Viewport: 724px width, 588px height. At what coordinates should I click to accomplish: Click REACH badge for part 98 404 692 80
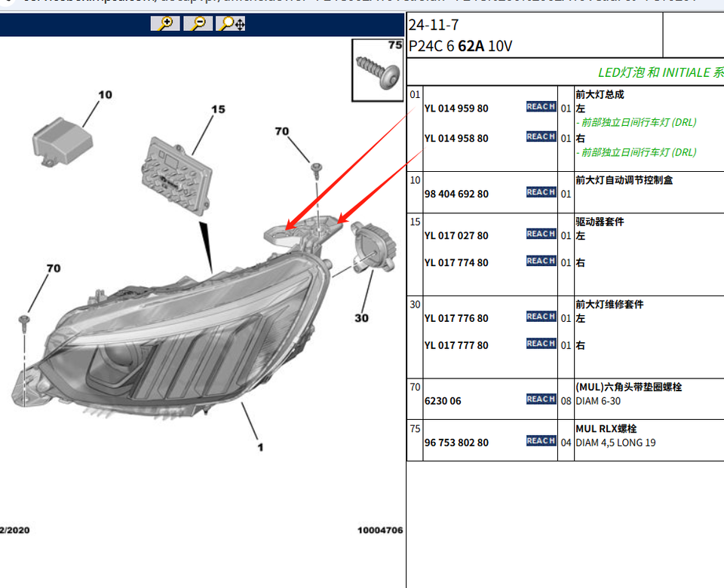(541, 193)
